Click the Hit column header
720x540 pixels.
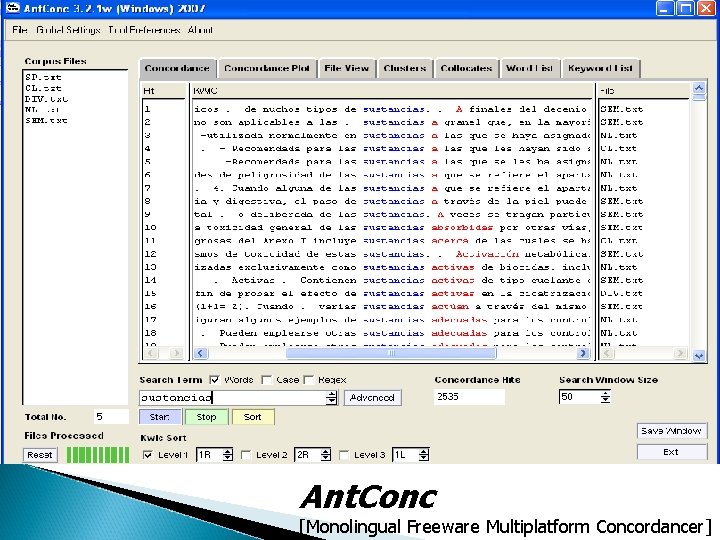pos(163,91)
